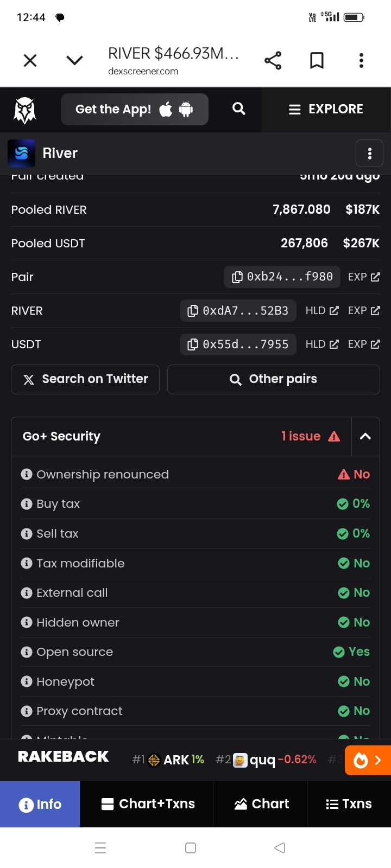Copy the RIVER contract address 0xdA7...52B3
The width and height of the screenshot is (391, 868).
238,310
